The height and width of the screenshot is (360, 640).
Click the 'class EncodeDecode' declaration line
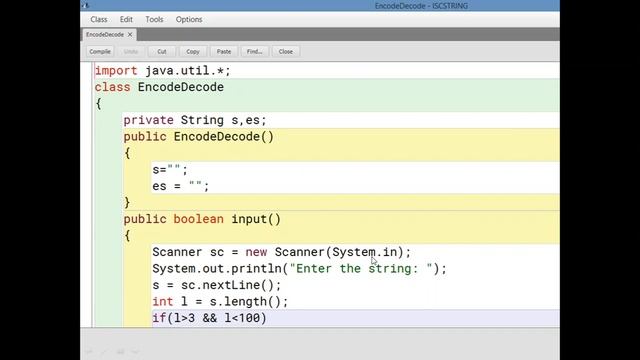click(x=159, y=87)
